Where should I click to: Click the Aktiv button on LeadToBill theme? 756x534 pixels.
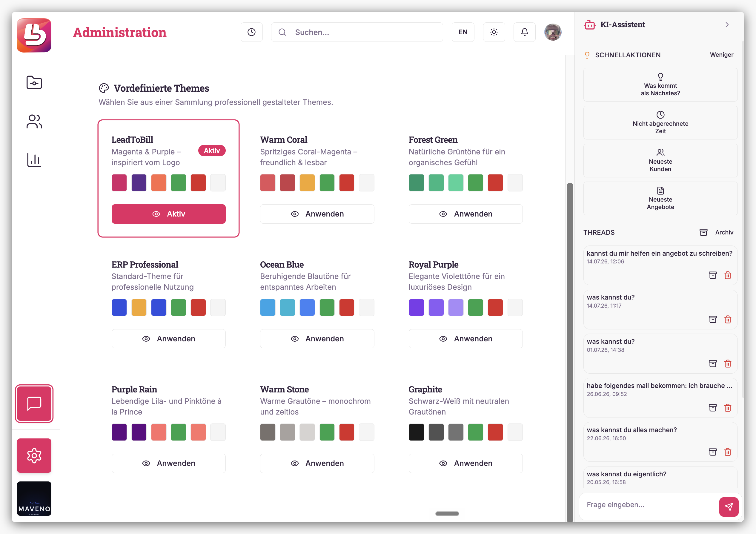click(169, 214)
